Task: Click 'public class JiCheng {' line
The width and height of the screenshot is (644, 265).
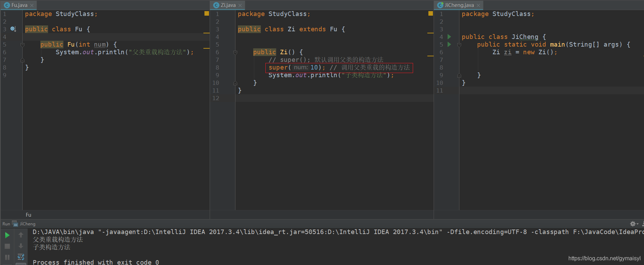Action: coord(504,37)
